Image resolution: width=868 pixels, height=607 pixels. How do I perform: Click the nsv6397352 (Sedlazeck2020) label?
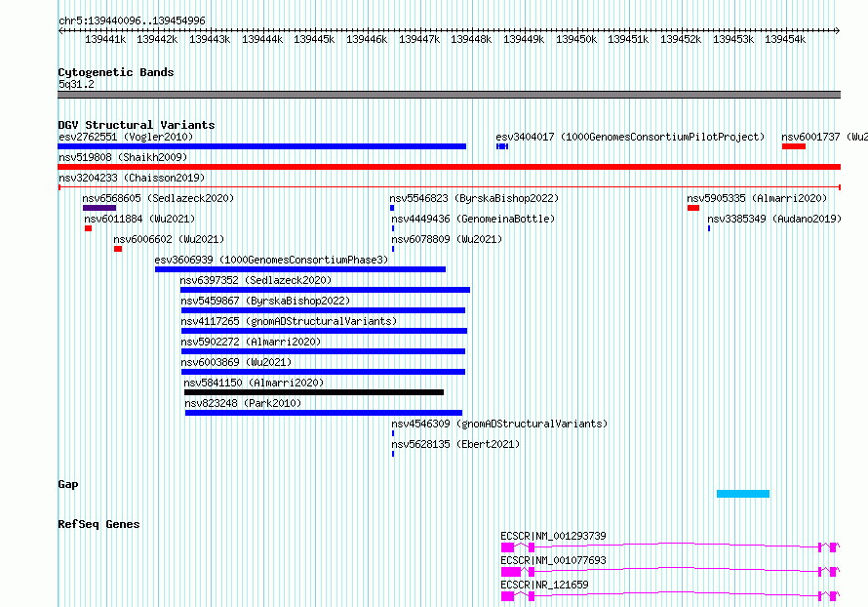pyautogui.click(x=256, y=280)
